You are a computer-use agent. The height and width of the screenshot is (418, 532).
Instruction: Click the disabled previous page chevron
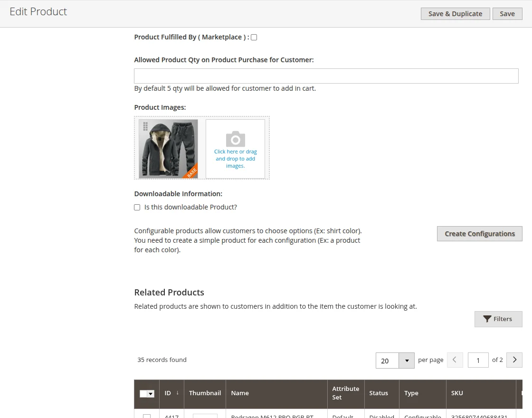(x=455, y=360)
